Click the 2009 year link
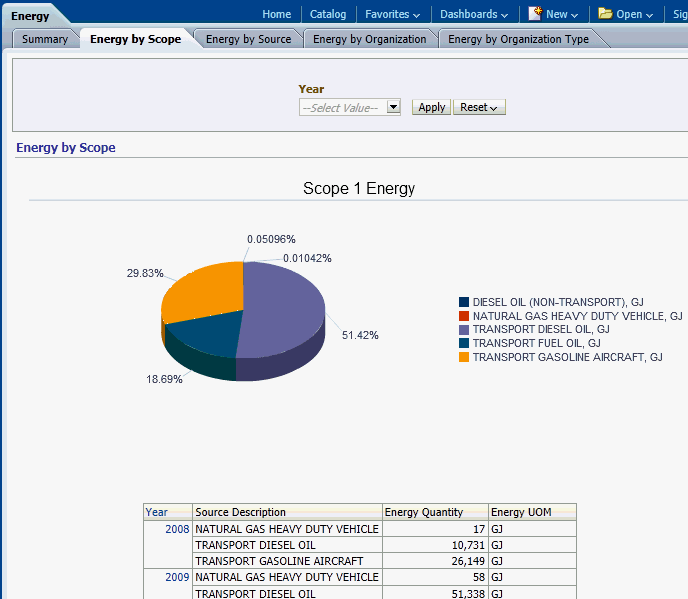 pyautogui.click(x=177, y=577)
